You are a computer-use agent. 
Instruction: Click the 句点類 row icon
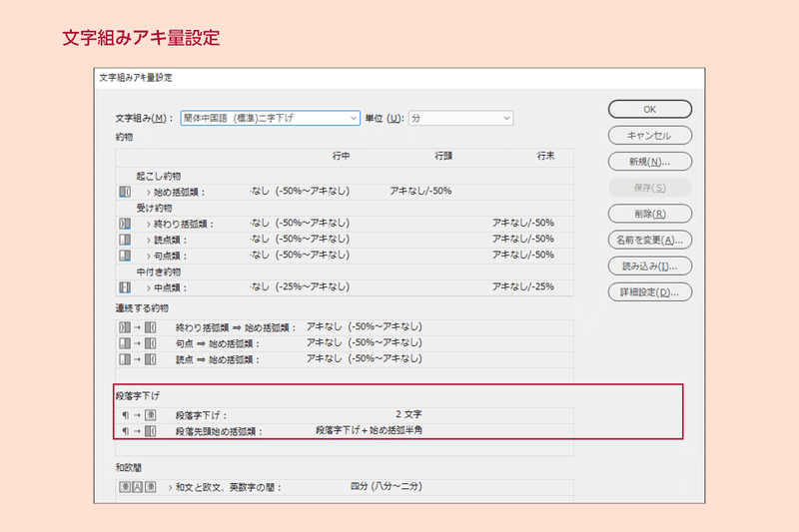(x=125, y=256)
